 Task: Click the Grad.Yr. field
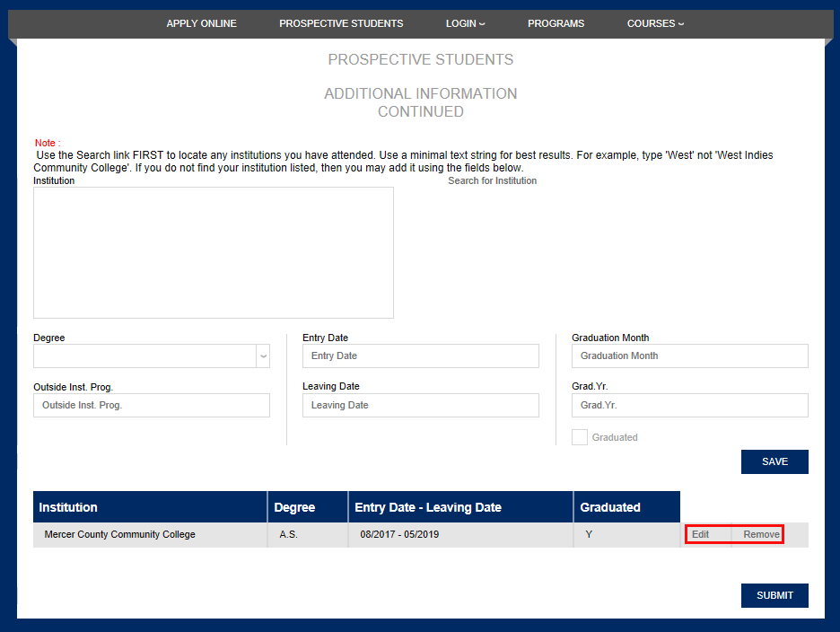point(689,405)
